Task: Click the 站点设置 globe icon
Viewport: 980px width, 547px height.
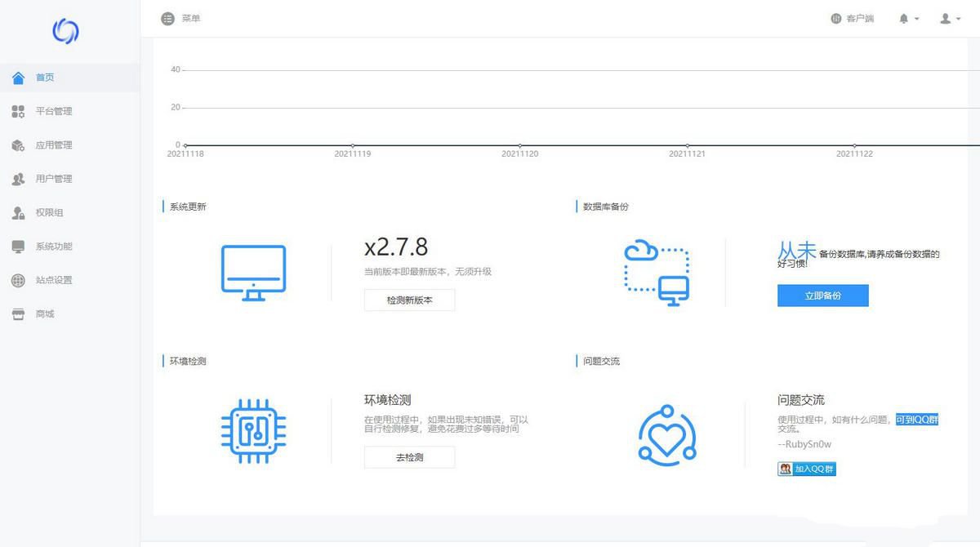Action: coord(18,279)
